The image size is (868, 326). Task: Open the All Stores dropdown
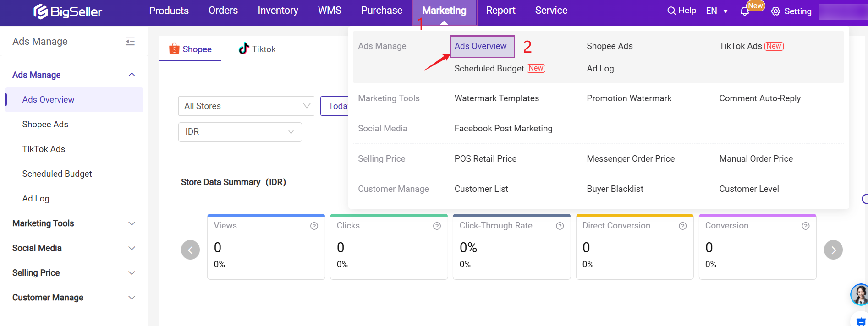pyautogui.click(x=246, y=106)
